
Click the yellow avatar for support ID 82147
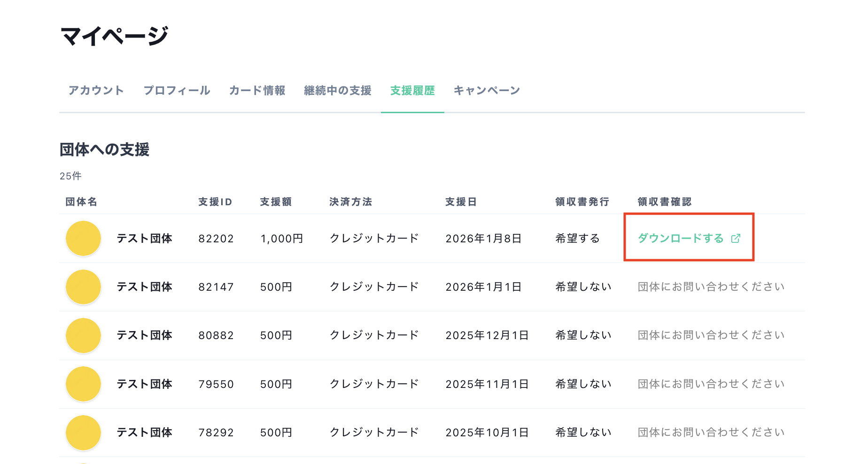(x=83, y=287)
